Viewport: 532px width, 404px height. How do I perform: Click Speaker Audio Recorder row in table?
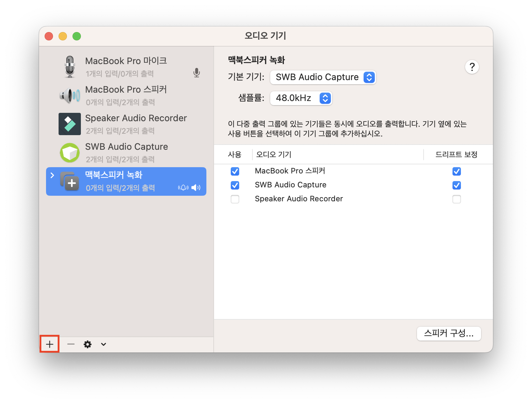pos(354,199)
